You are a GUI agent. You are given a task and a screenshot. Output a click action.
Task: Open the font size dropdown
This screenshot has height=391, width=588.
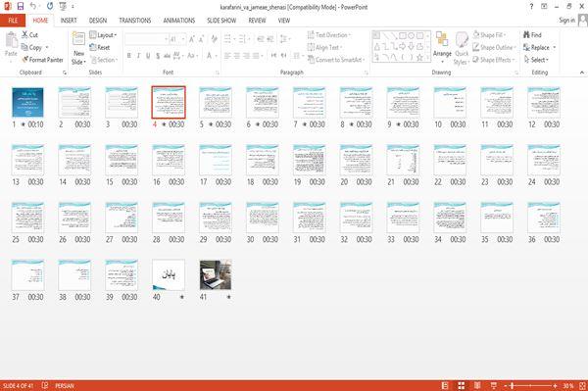click(x=183, y=39)
